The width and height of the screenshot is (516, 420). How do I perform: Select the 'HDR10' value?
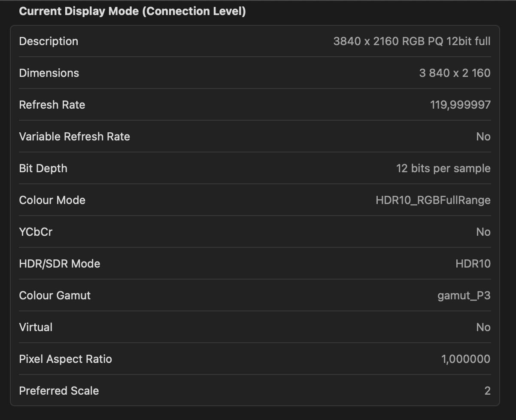473,264
